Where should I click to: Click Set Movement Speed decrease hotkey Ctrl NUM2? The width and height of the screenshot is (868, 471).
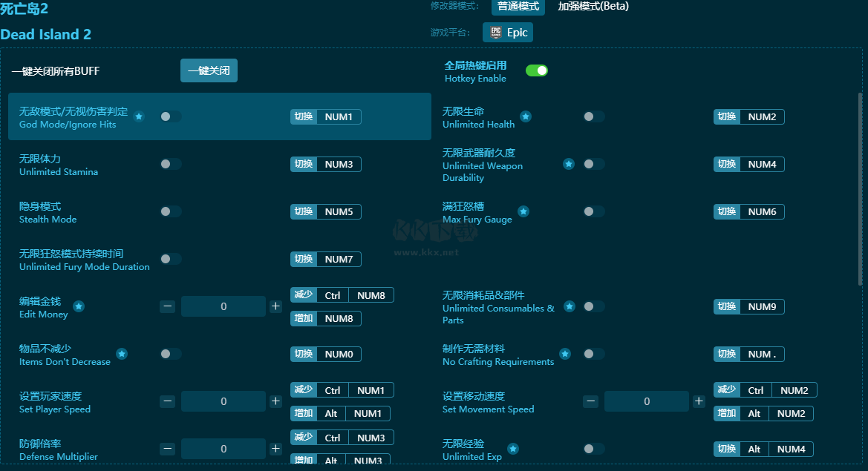(x=765, y=390)
